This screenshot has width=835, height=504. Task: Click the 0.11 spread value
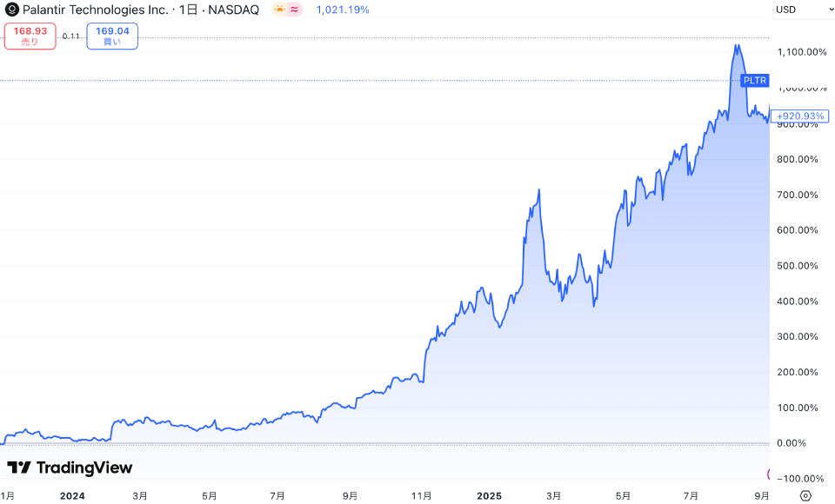click(x=71, y=36)
